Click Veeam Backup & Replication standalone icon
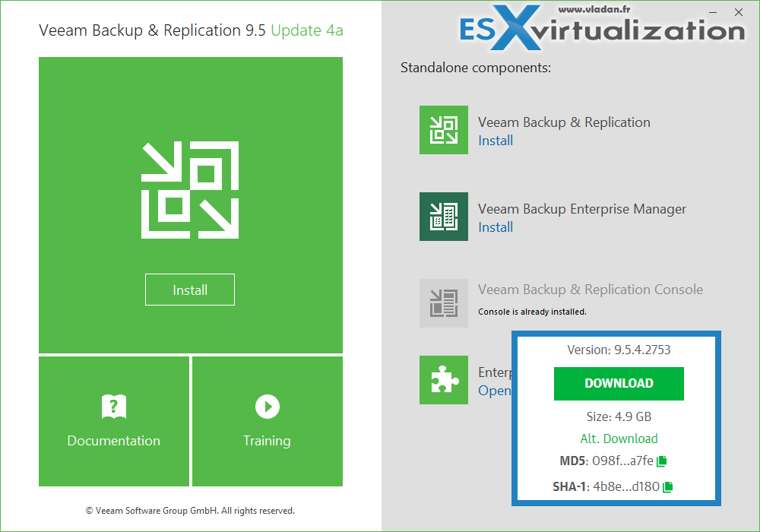 point(444,130)
